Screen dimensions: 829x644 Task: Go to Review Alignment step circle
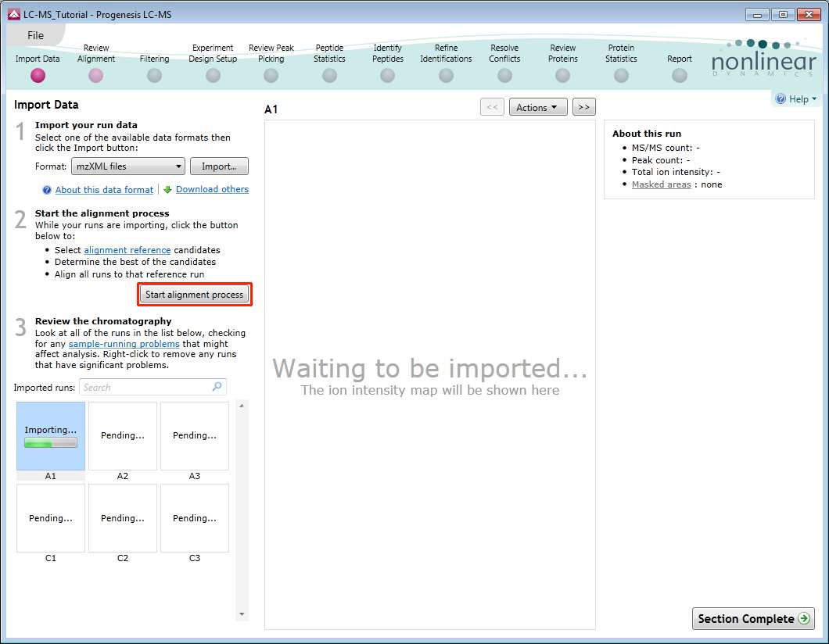95,76
